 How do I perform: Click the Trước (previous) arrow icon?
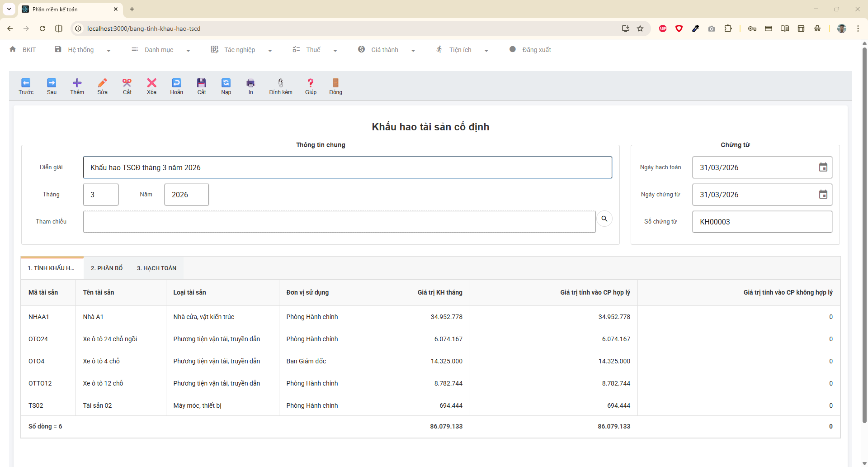26,83
